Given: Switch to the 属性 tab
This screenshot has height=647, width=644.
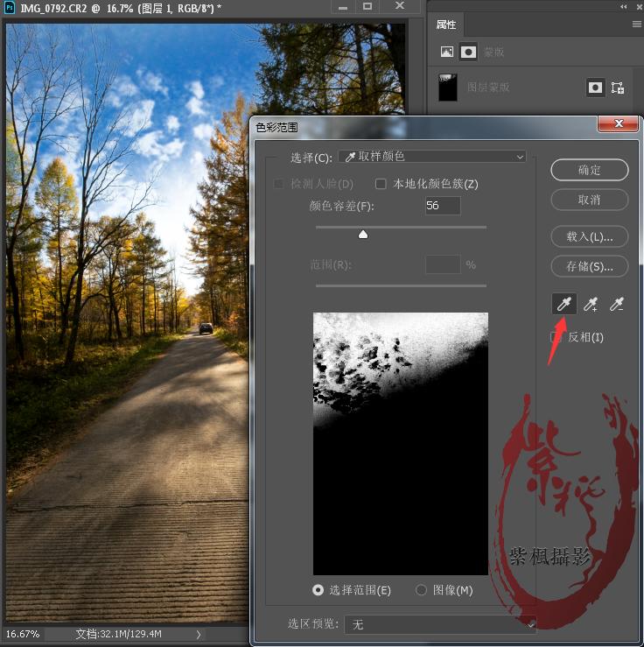Looking at the screenshot, I should tap(445, 25).
